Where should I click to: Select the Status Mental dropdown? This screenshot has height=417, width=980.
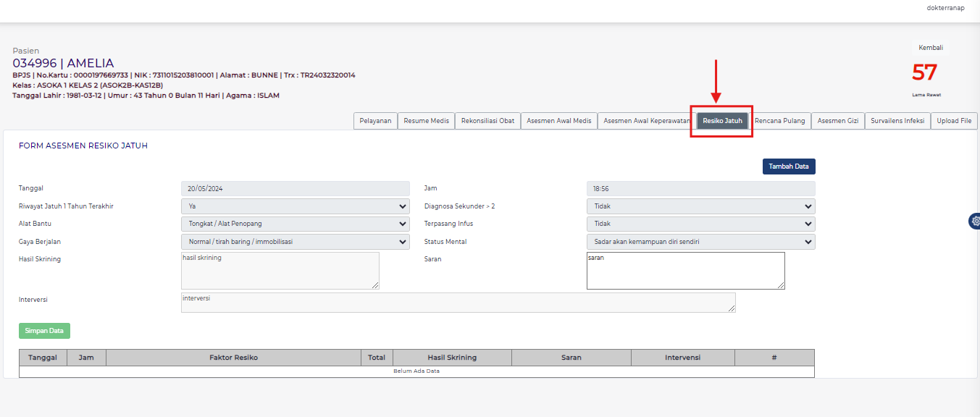coord(700,242)
